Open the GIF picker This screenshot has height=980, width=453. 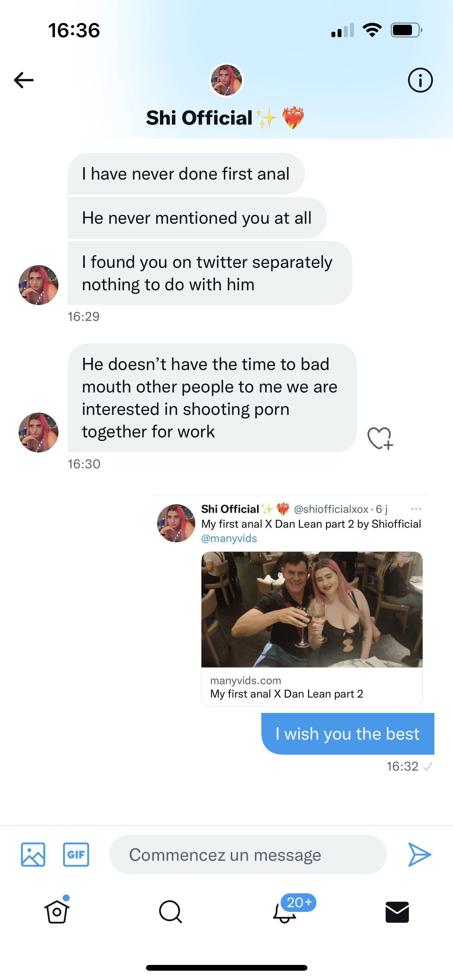pyautogui.click(x=76, y=854)
